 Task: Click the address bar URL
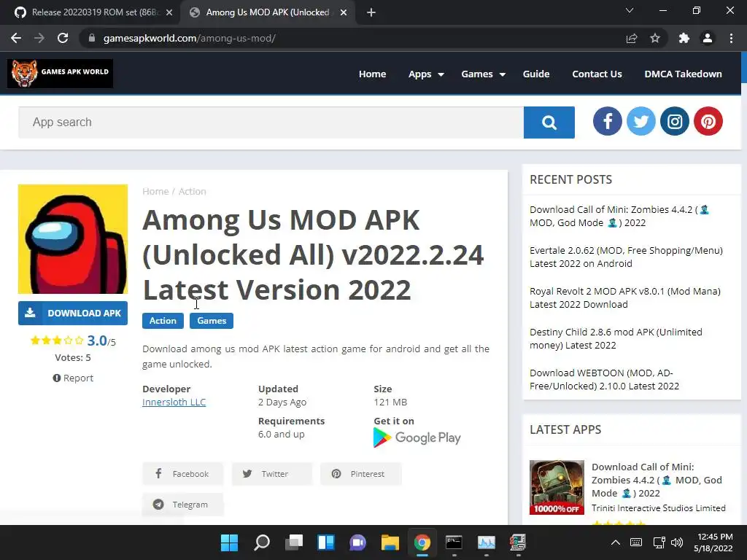pyautogui.click(x=189, y=38)
